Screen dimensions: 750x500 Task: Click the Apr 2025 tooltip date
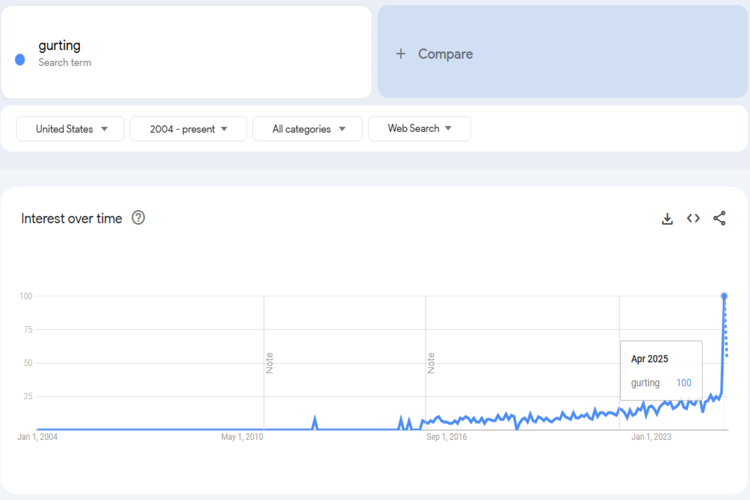650,359
